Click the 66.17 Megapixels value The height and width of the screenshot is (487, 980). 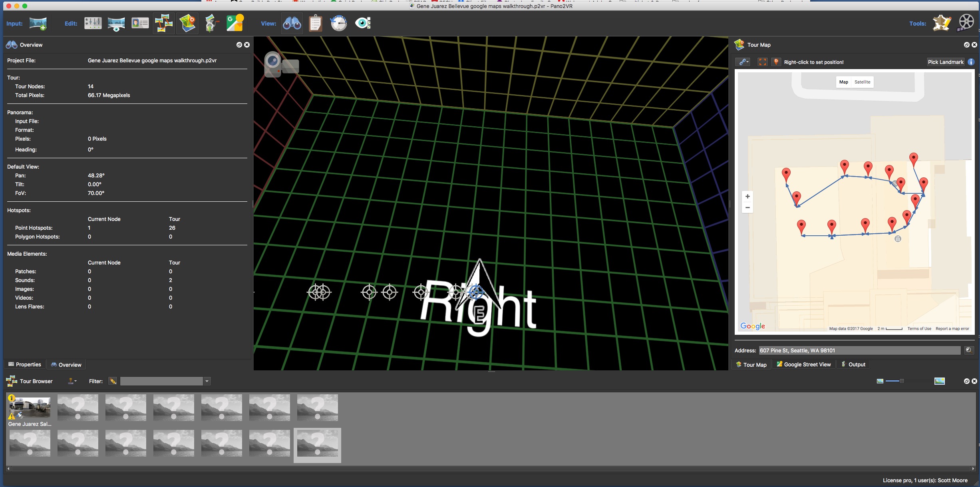click(x=109, y=95)
